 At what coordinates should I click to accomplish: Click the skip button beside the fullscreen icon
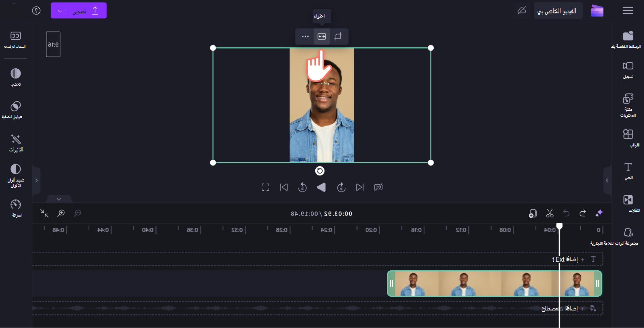coord(284,187)
